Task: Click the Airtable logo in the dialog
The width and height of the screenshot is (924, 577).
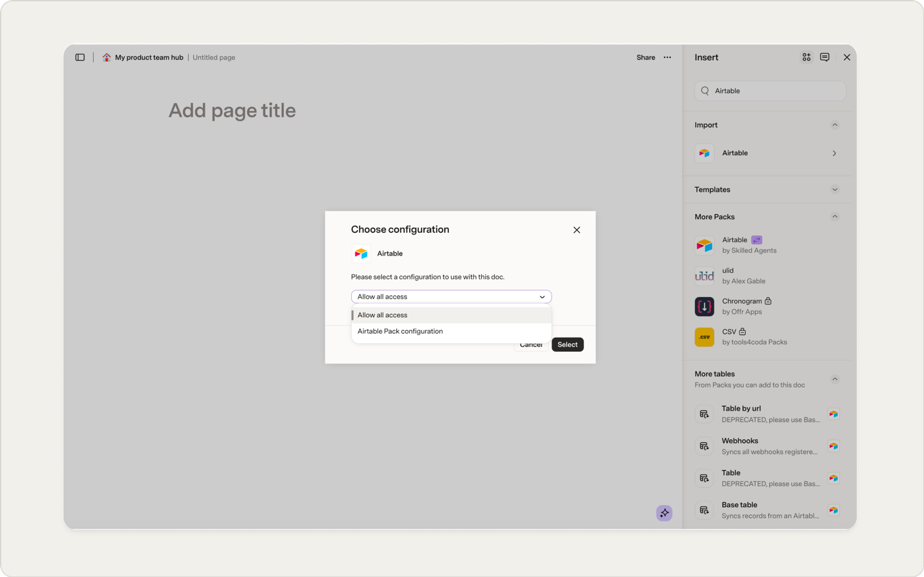Action: 361,254
